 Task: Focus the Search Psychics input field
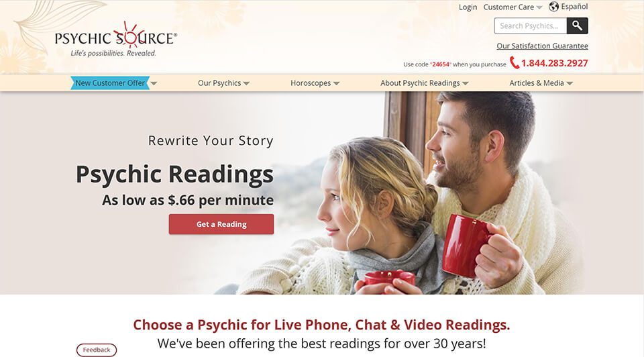(x=530, y=26)
